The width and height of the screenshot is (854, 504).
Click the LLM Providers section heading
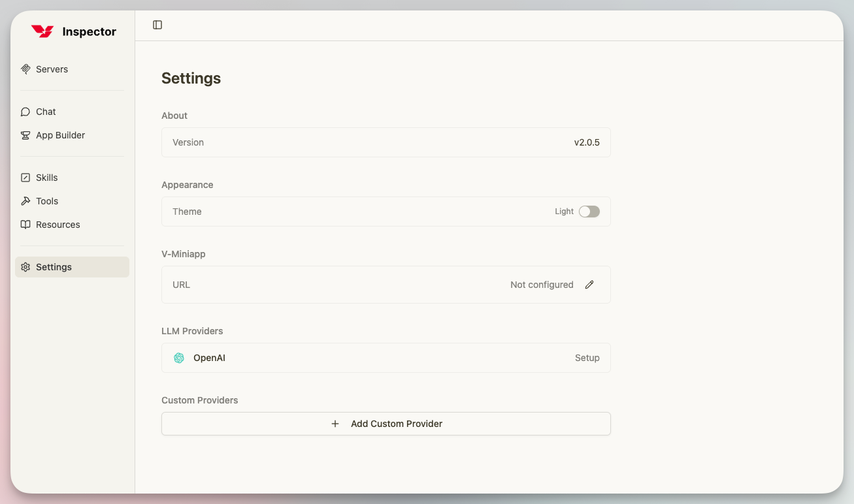pyautogui.click(x=192, y=331)
